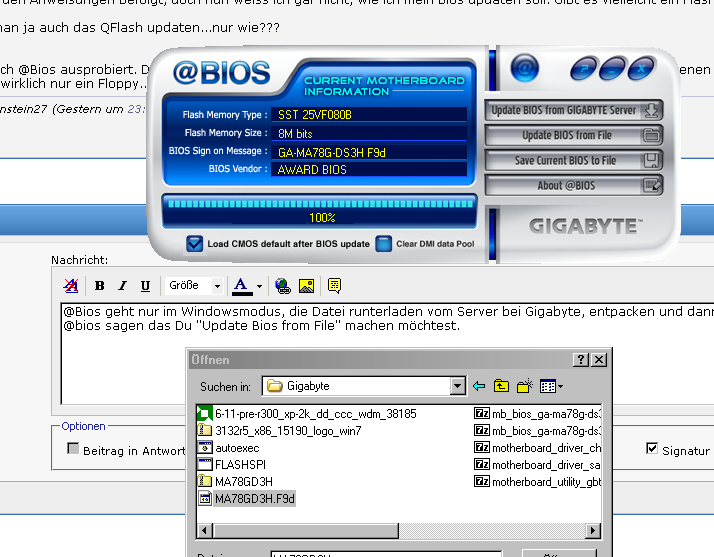
Task: Open the Größe font size dropdown
Action: (194, 286)
